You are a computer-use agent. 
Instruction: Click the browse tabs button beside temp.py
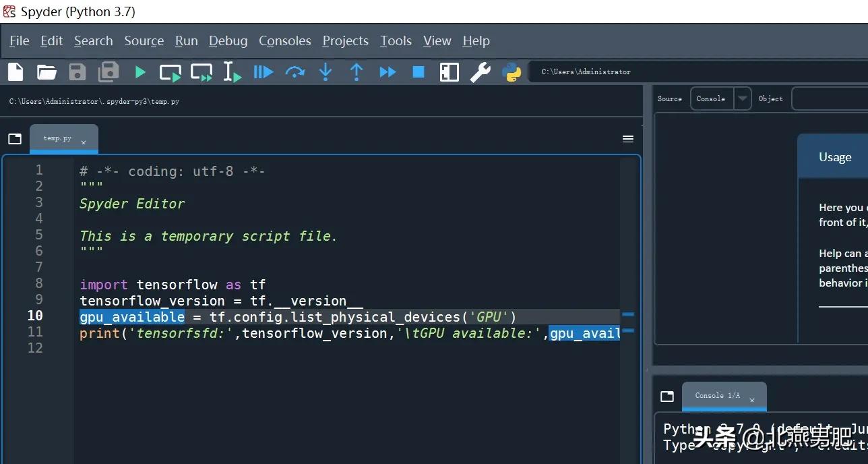pos(15,138)
